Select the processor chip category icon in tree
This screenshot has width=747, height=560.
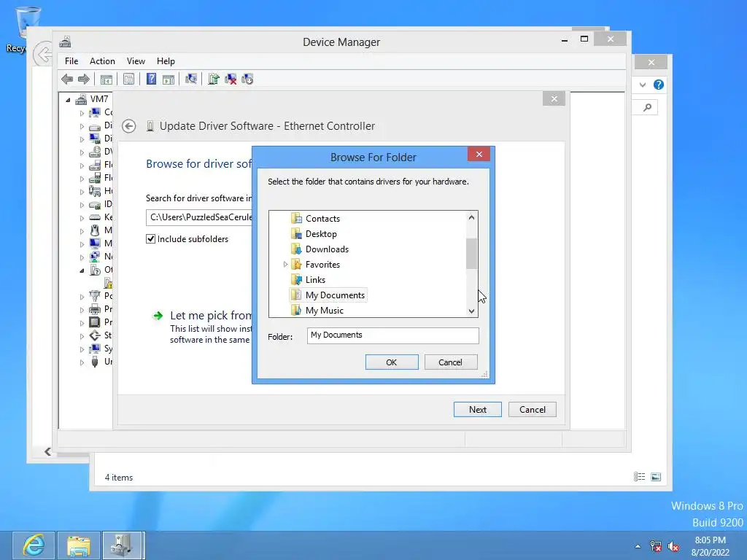click(x=95, y=322)
